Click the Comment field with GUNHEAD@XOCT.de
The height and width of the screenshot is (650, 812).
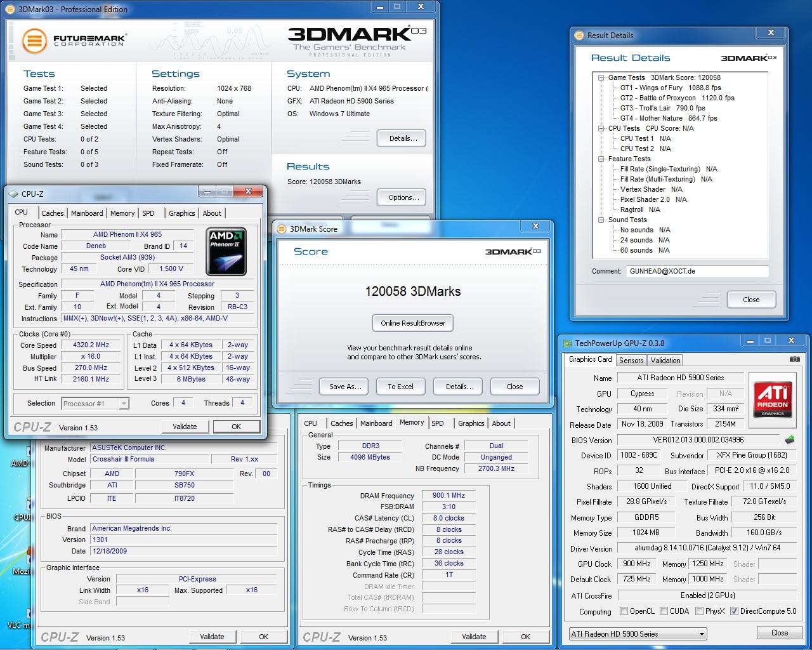pyautogui.click(x=698, y=271)
